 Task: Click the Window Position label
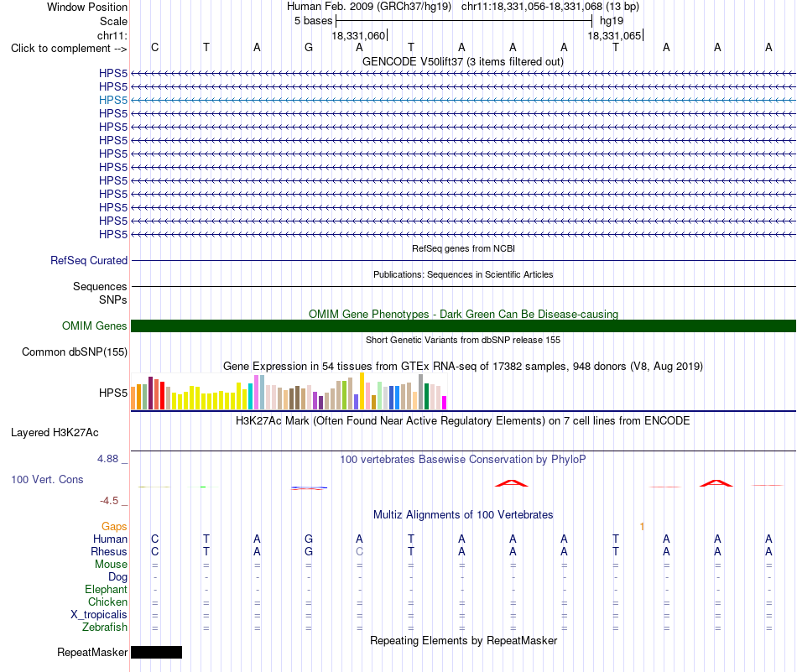coord(87,7)
